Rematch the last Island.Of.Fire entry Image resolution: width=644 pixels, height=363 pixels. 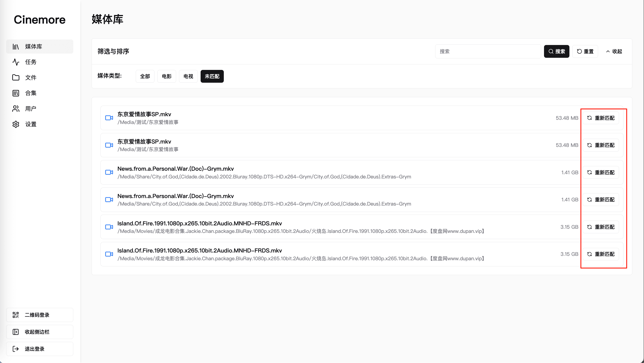[601, 254]
